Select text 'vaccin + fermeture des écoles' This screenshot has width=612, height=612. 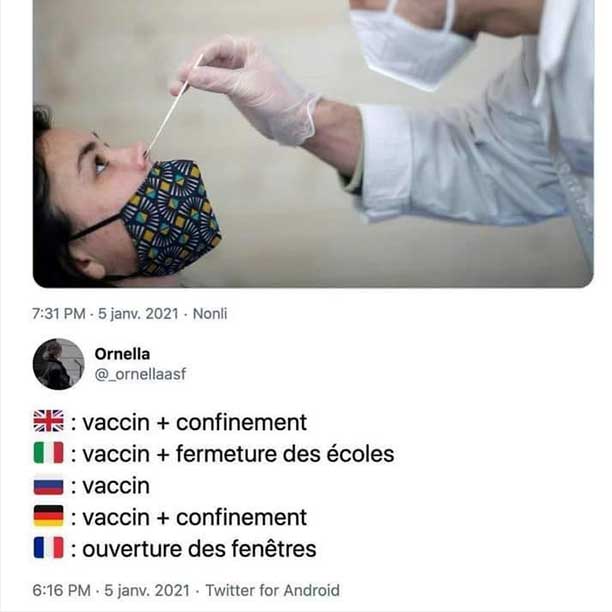coord(238,454)
